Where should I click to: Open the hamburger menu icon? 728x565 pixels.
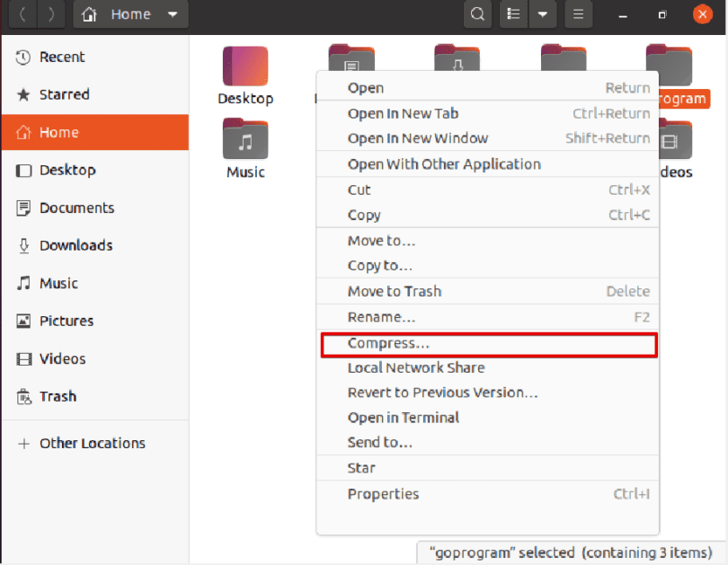(578, 13)
